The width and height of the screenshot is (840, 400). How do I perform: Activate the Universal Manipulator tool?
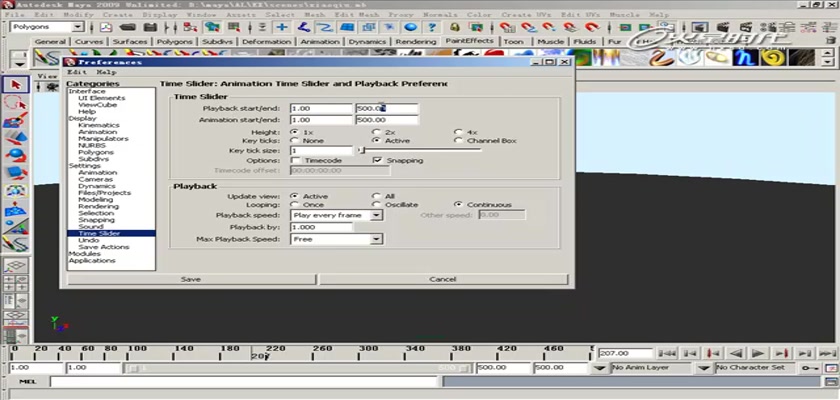(16, 191)
